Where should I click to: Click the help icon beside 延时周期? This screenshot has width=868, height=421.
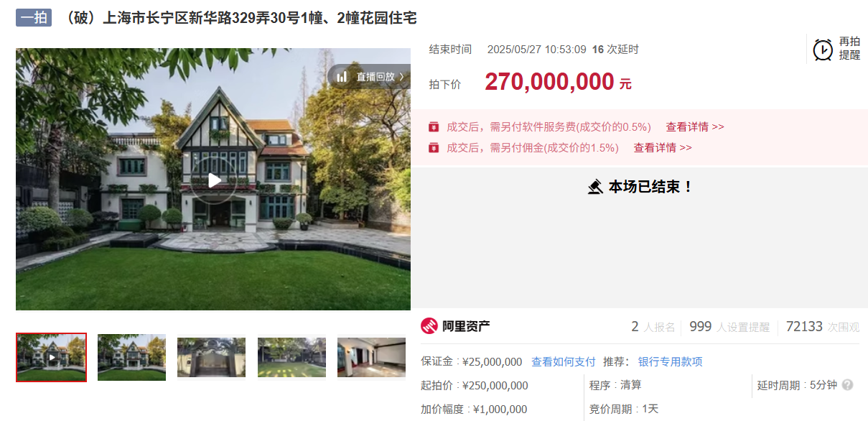tap(847, 385)
